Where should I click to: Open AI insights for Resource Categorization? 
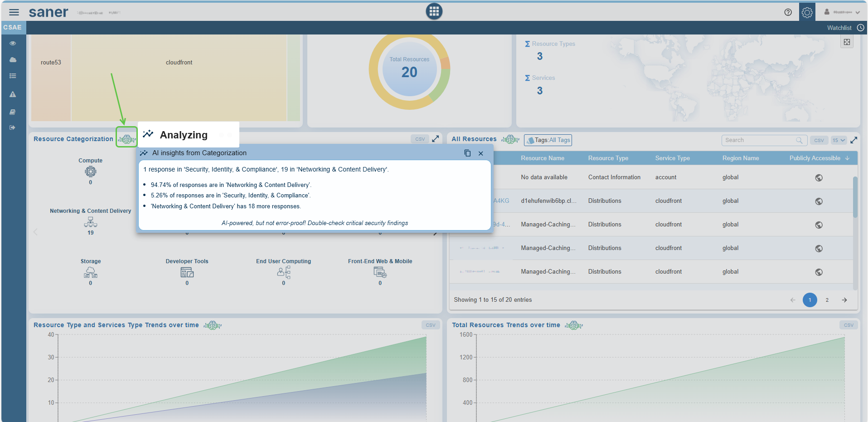(126, 139)
